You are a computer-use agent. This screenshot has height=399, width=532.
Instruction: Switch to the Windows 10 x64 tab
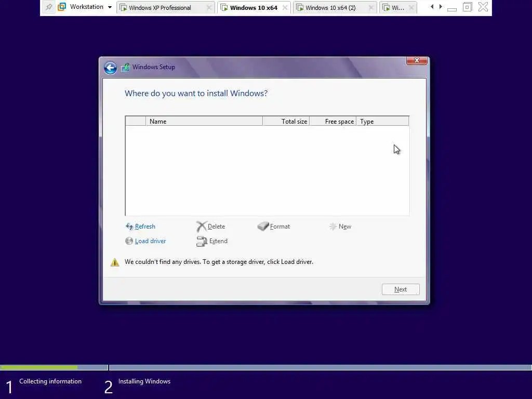point(254,7)
